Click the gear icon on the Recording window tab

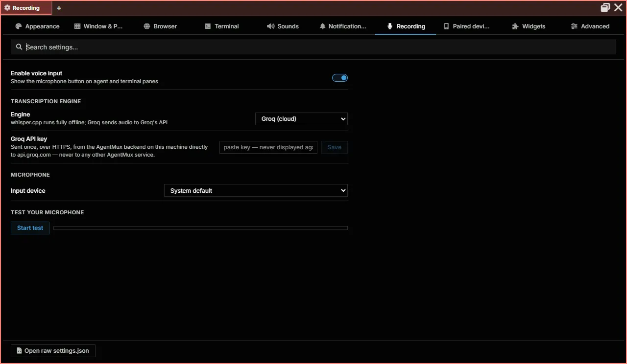[x=7, y=8]
